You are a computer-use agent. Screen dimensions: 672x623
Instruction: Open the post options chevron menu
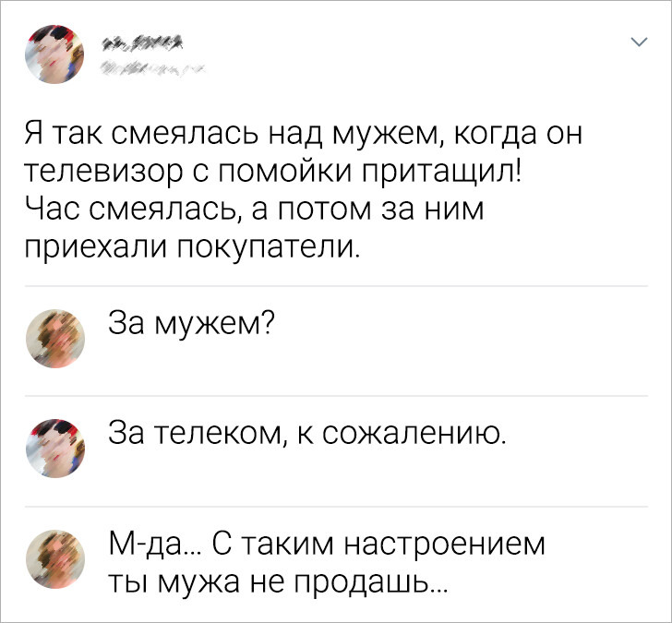click(639, 42)
